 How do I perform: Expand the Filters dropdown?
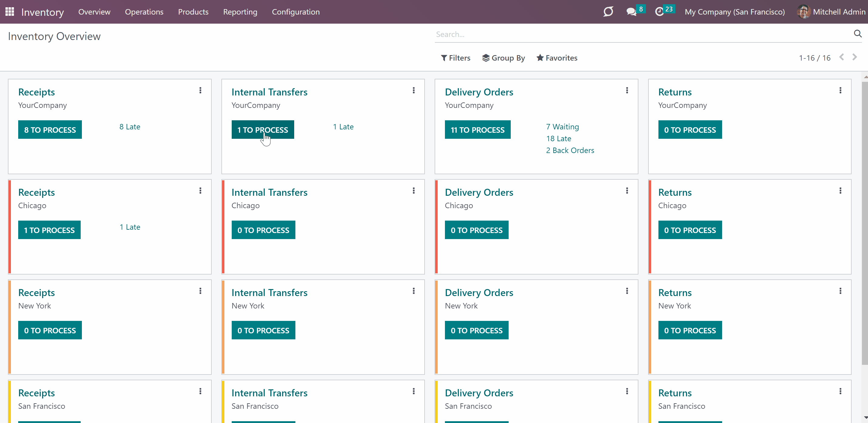[456, 58]
